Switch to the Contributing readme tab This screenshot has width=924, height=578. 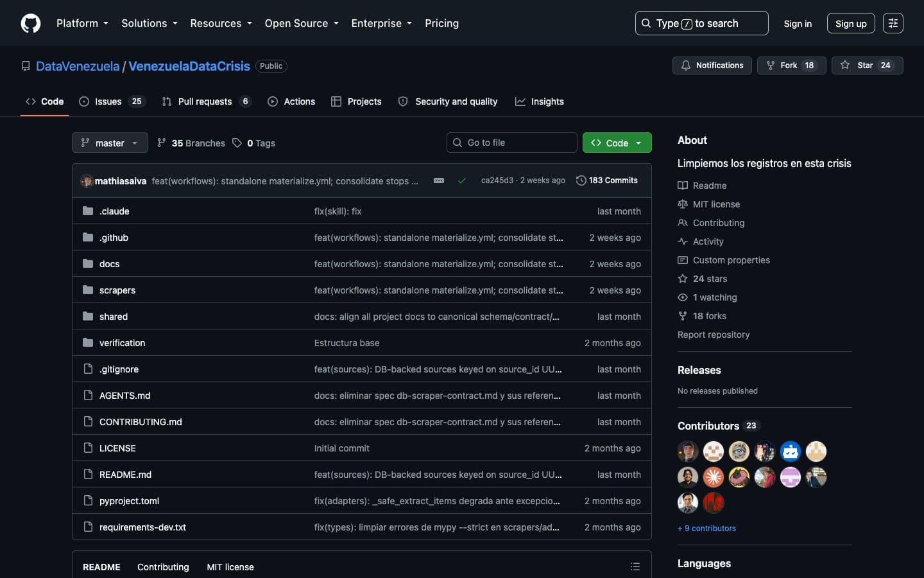pos(163,567)
